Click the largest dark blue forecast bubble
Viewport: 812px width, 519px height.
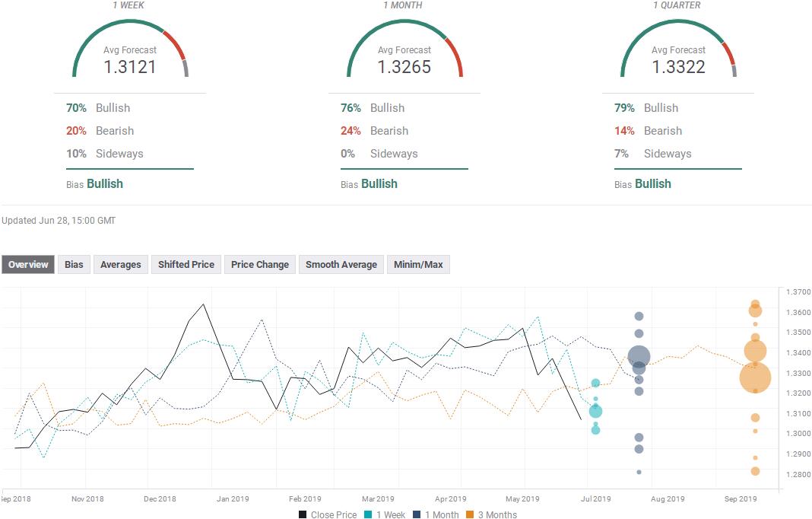click(x=639, y=355)
